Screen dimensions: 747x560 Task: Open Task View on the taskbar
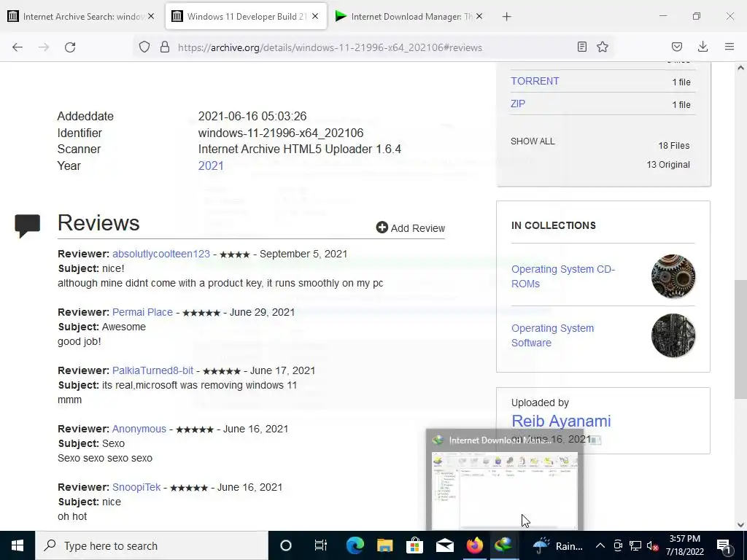321,545
